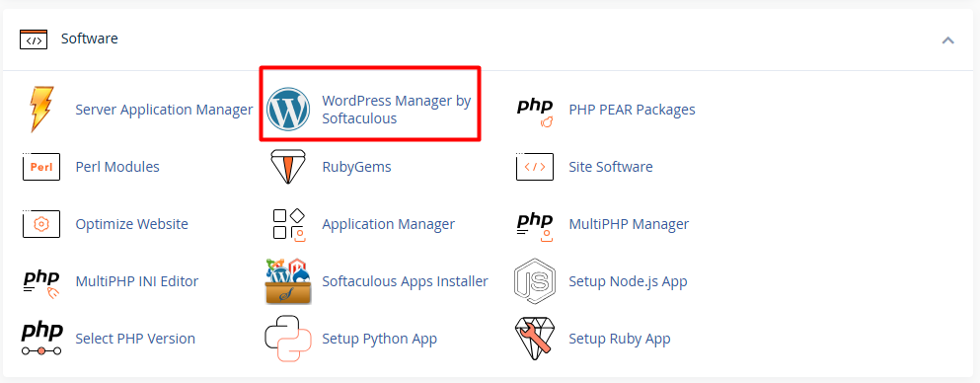Open Setup Python App link

click(379, 340)
